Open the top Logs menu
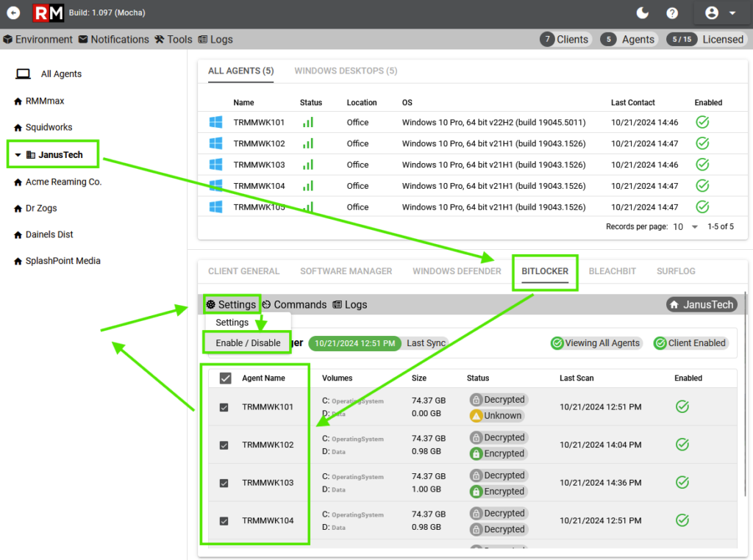The image size is (753, 560). (215, 40)
